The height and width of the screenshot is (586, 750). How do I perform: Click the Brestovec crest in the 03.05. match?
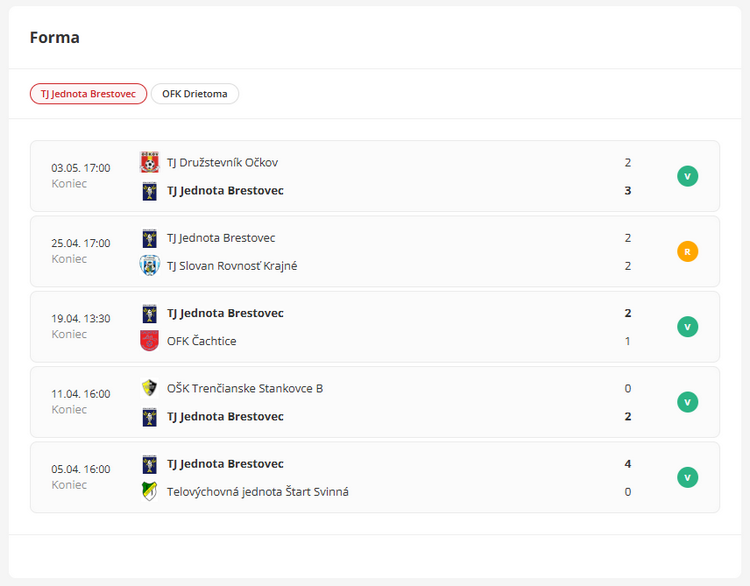[x=150, y=191]
